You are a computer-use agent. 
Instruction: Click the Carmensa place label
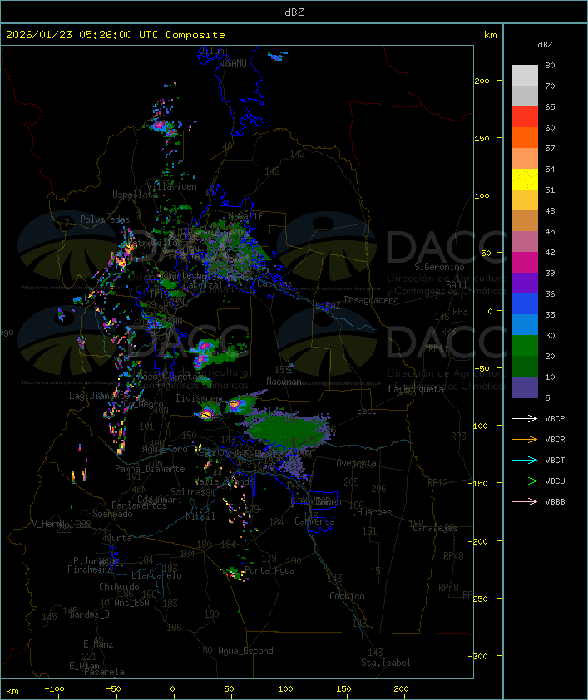pyautogui.click(x=314, y=521)
